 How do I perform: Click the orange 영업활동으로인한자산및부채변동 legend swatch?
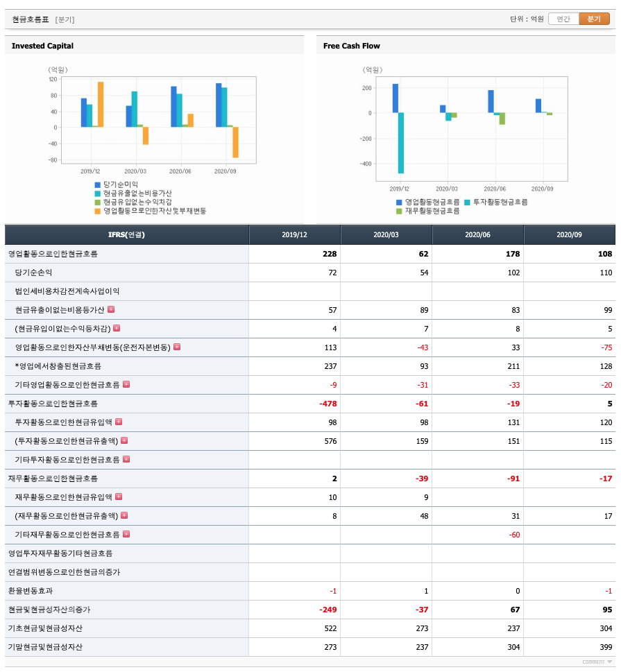[97, 212]
